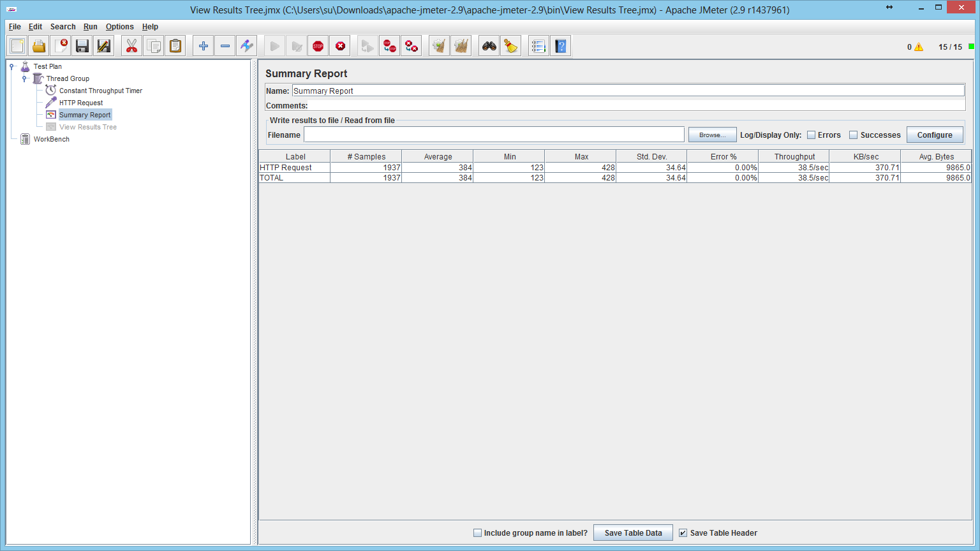This screenshot has width=980, height=551.
Task: Click the blue minus Collapse All icon
Action: (x=225, y=46)
